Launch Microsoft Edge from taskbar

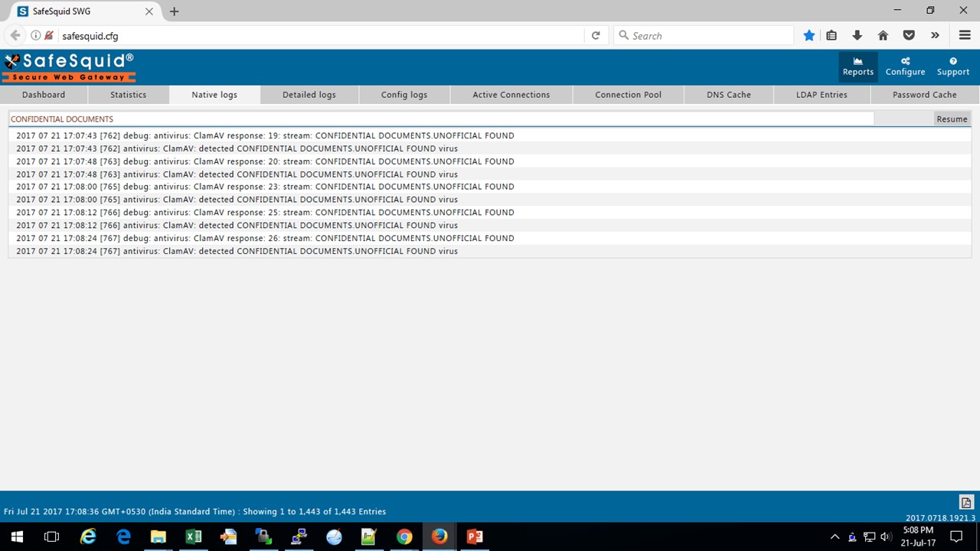(x=123, y=536)
